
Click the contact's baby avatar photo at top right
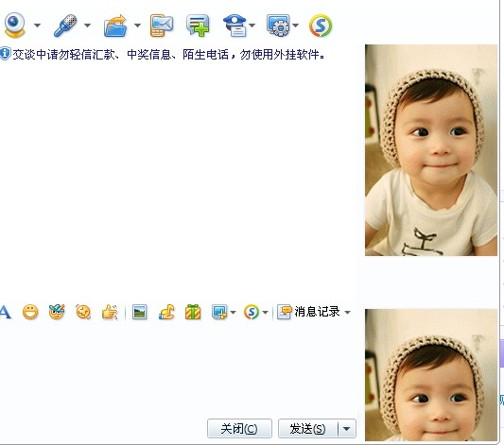pyautogui.click(x=431, y=150)
